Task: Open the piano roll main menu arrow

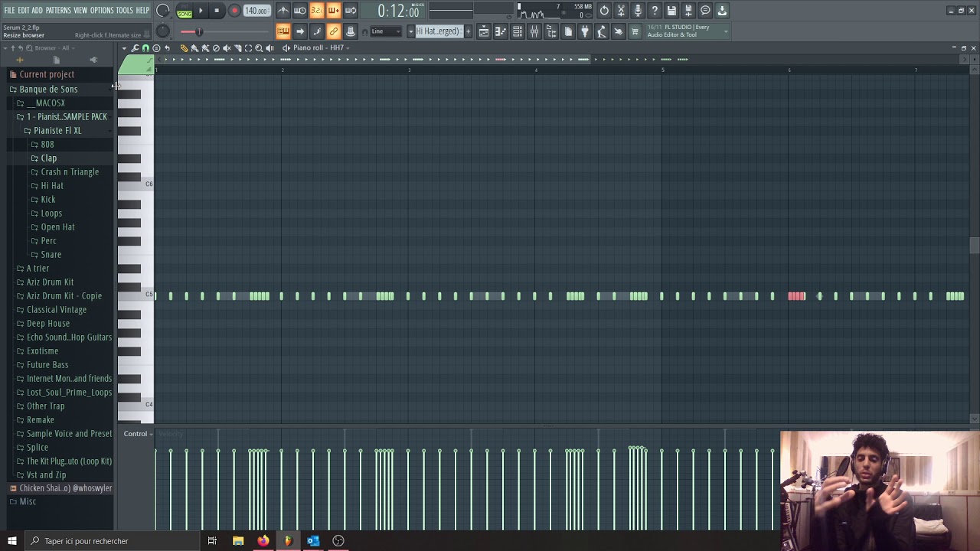Action: 124,47
